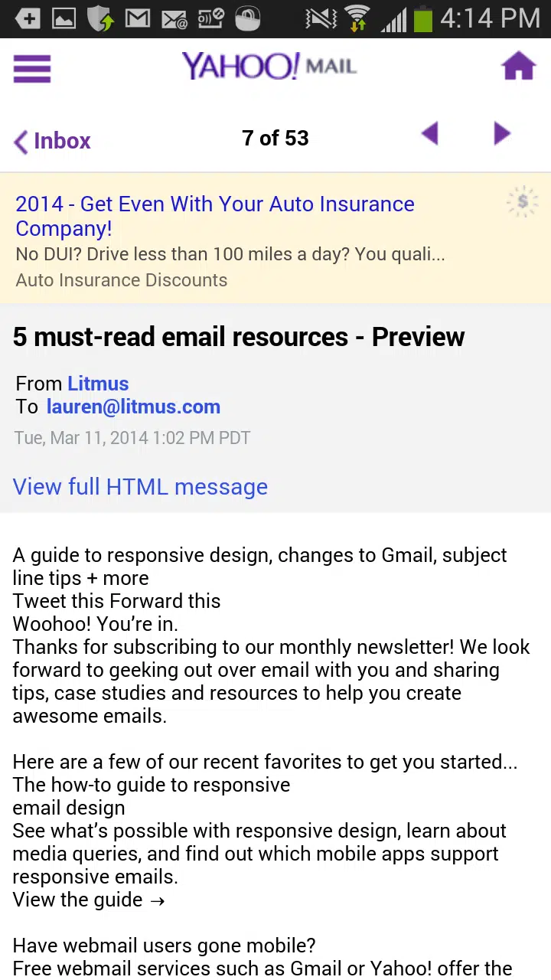This screenshot has height=980, width=551.
Task: Go back to Inbox
Action: 52,141
